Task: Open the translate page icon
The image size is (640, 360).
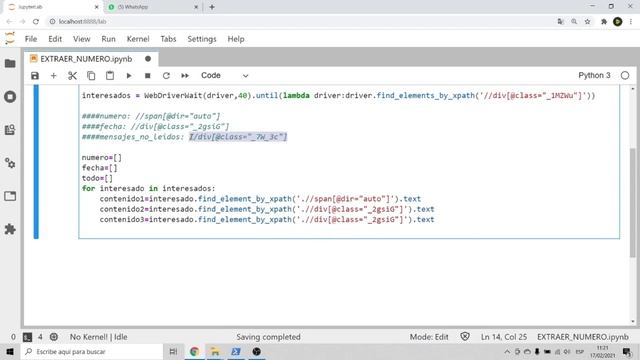Action: 560,22
